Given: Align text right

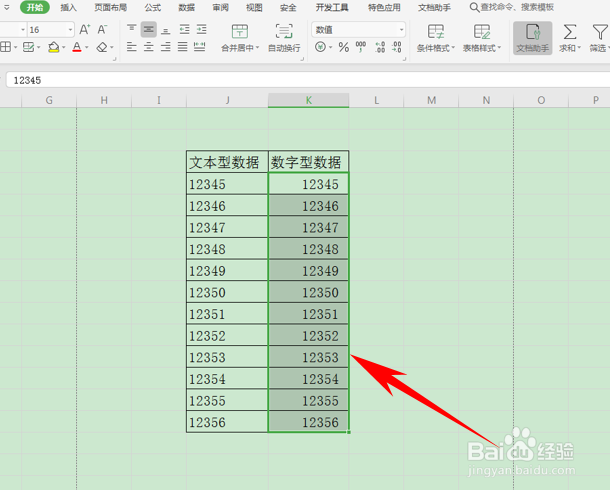Looking at the screenshot, I should 166,47.
